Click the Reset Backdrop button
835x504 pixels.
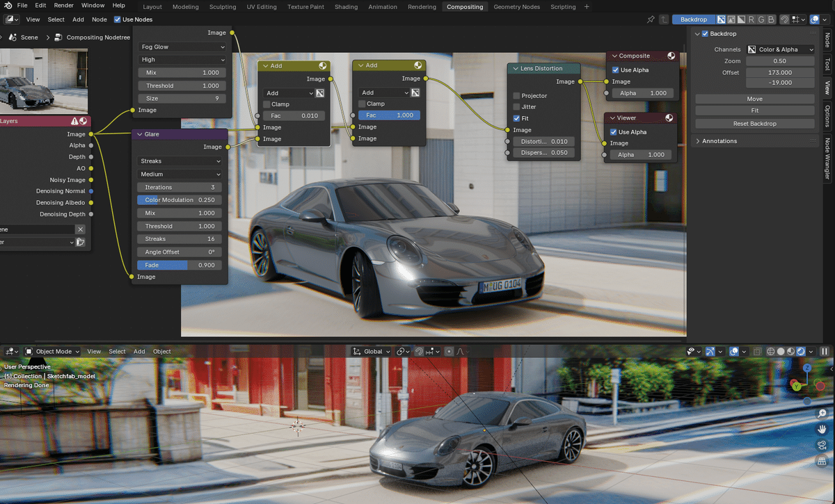pos(754,124)
